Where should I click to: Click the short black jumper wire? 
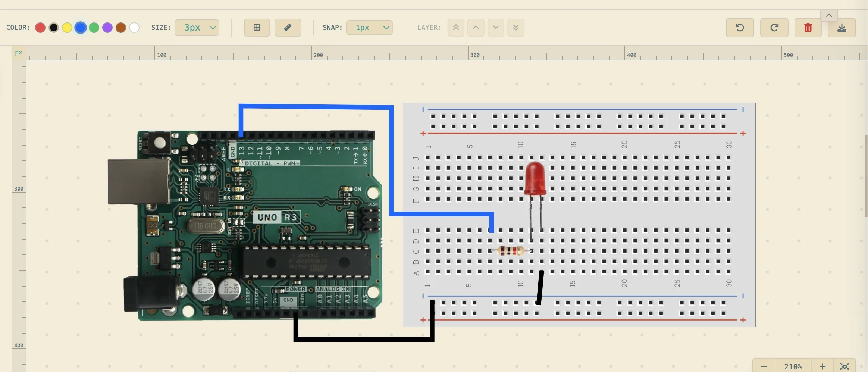[540, 288]
